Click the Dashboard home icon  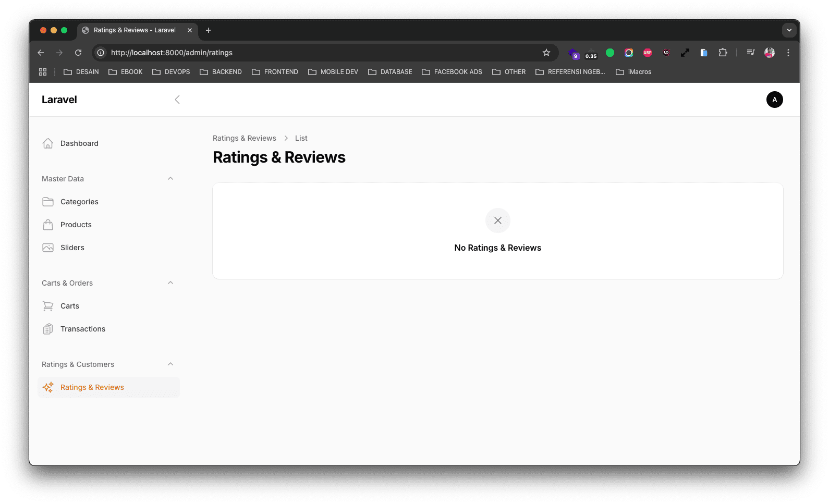(x=48, y=143)
